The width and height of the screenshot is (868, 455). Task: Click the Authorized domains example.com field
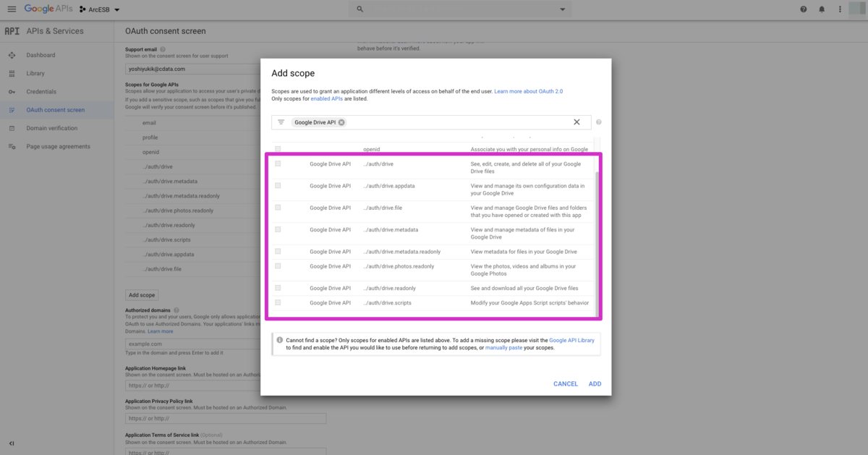pyautogui.click(x=192, y=344)
